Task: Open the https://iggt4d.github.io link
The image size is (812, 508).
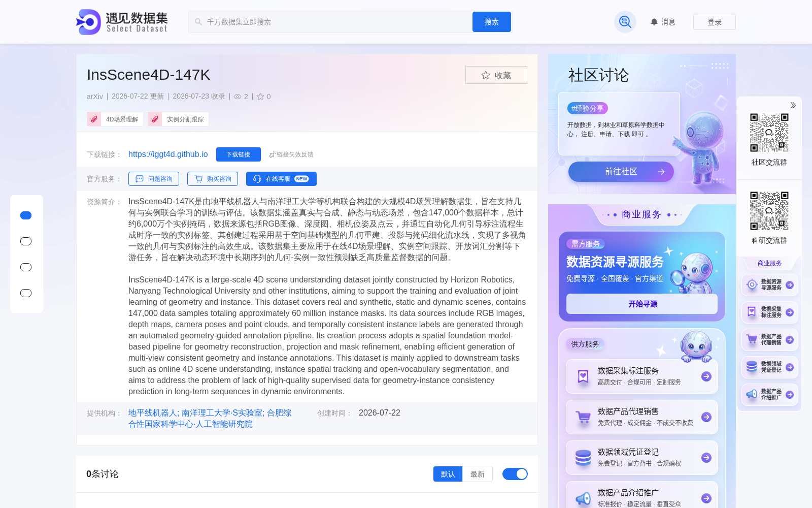Action: coord(168,154)
